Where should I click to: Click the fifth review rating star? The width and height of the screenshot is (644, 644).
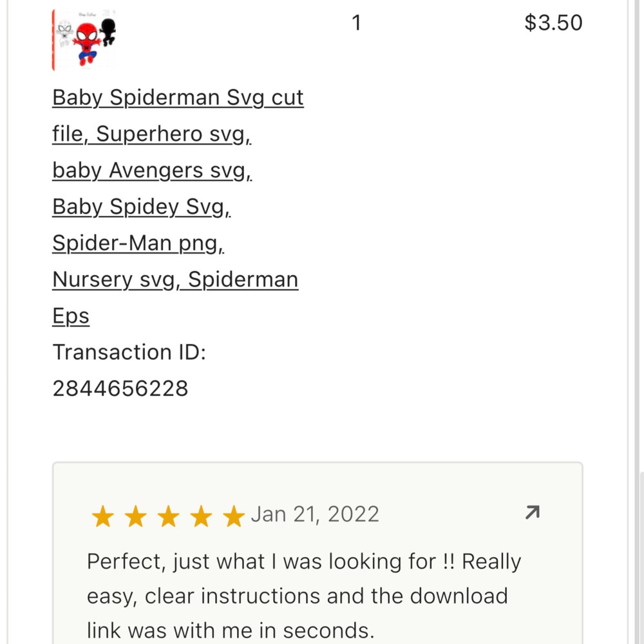[x=234, y=516]
